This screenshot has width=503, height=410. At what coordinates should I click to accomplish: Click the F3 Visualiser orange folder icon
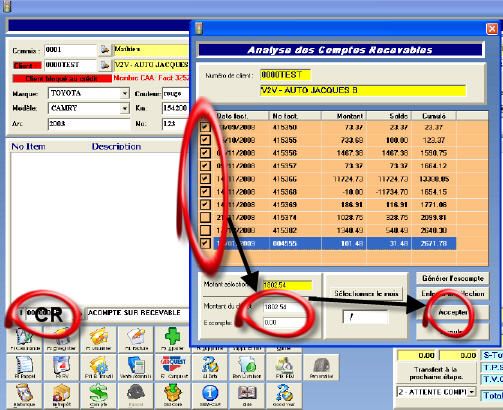pyautogui.click(x=99, y=339)
